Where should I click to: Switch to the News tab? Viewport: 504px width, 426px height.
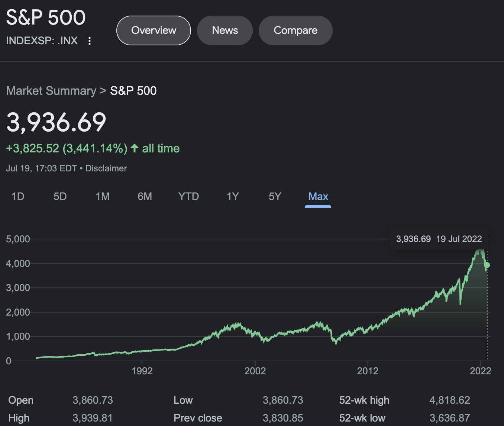click(225, 30)
